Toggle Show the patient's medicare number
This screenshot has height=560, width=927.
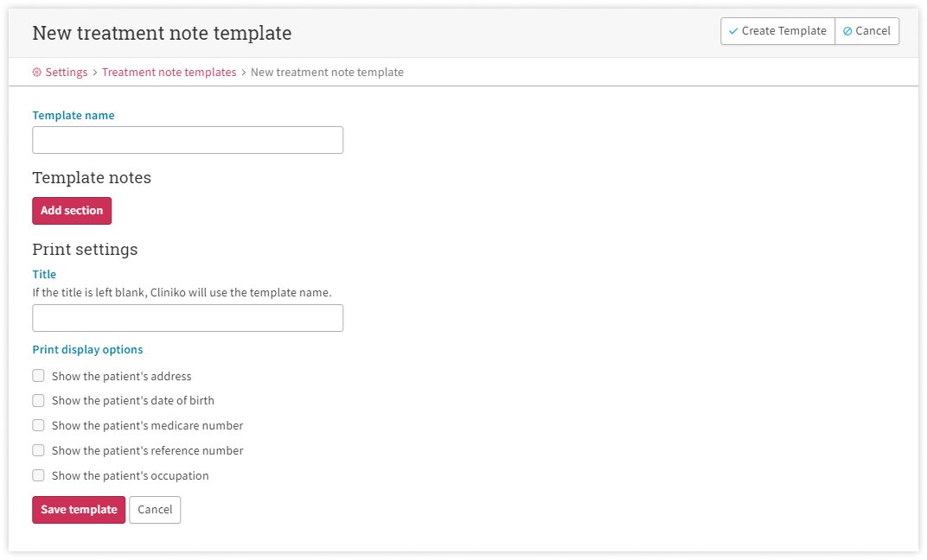(x=38, y=425)
